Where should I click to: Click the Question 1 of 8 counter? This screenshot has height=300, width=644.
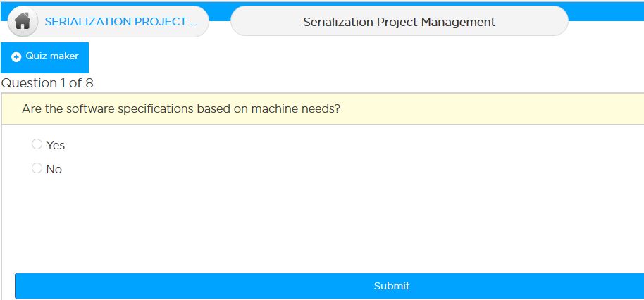[47, 83]
